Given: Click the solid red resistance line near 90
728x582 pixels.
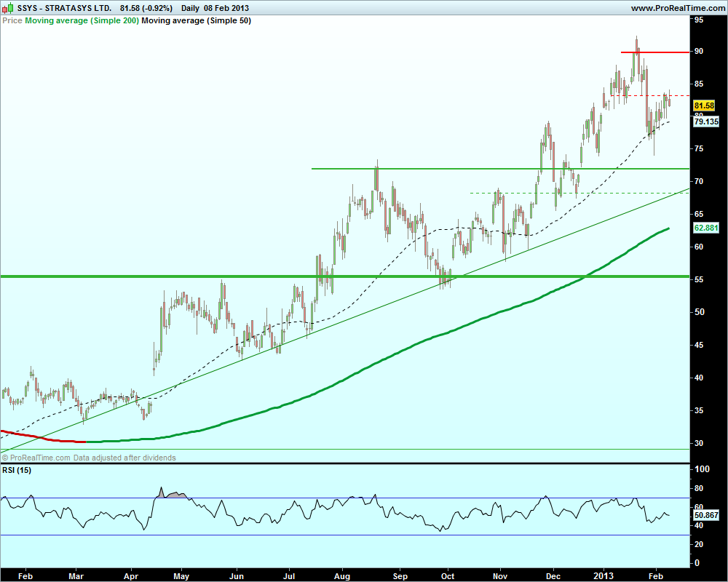Looking at the screenshot, I should [x=655, y=52].
